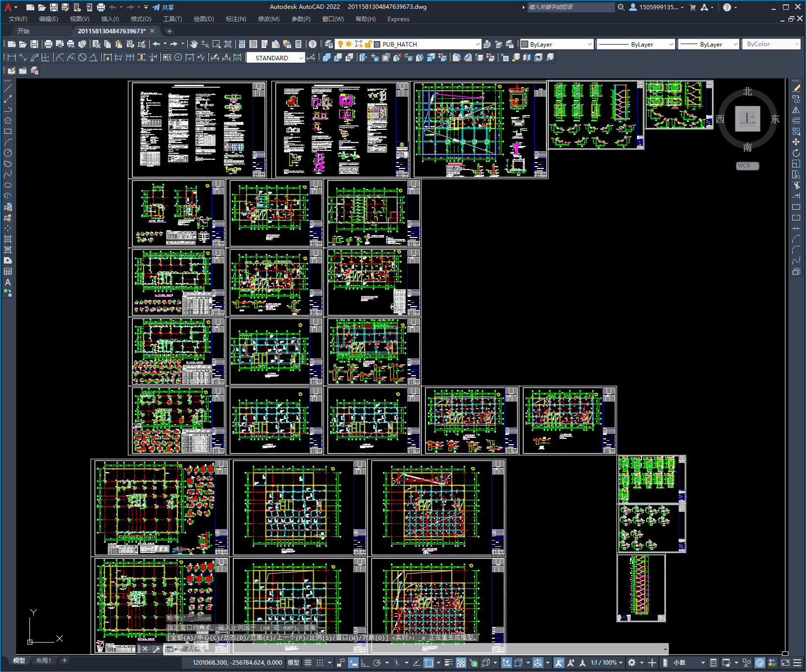This screenshot has height=672, width=806.
Task: Click the ViewCube 上 top face
Action: 747,119
